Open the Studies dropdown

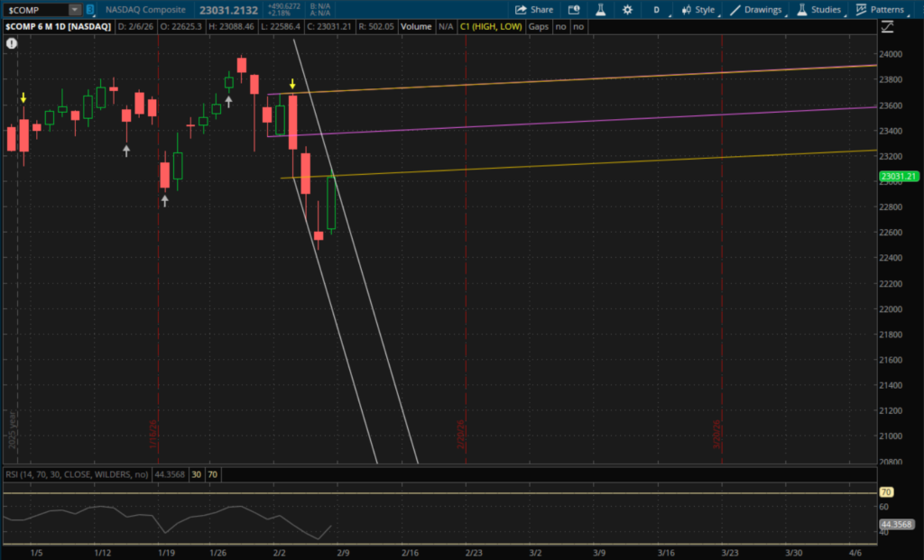pos(819,10)
